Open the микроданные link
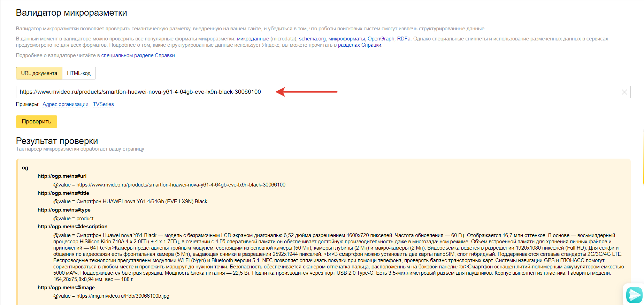This screenshot has height=305, width=644. tap(253, 39)
